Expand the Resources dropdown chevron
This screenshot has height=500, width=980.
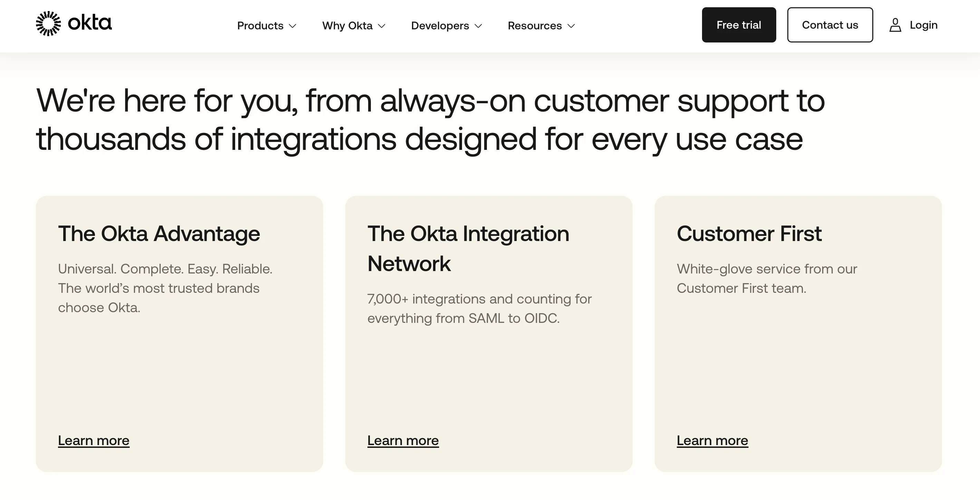pyautogui.click(x=572, y=26)
